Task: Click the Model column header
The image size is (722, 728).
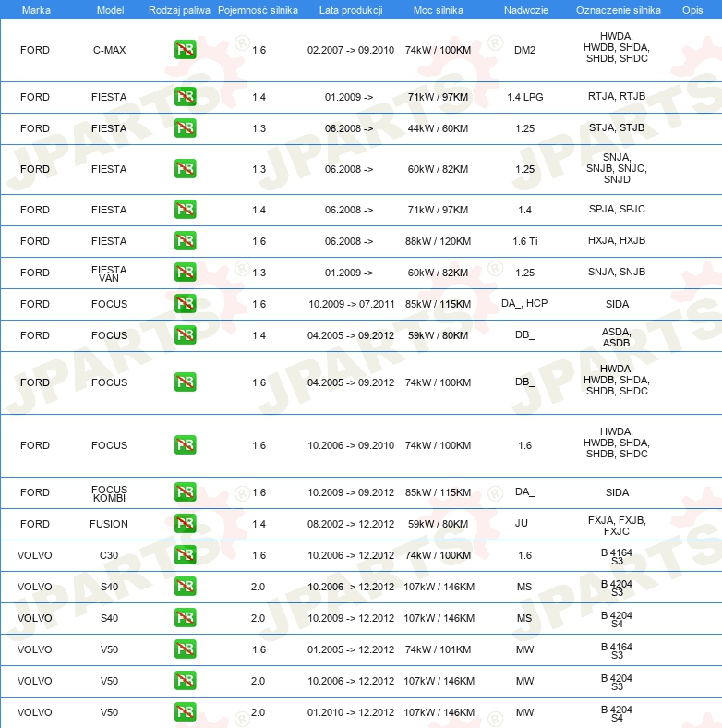Action: click(110, 10)
